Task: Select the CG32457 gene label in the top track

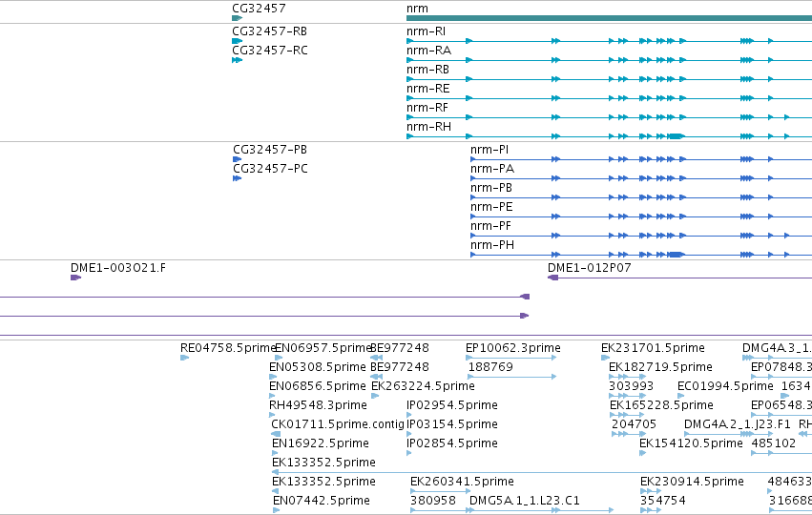Action: (x=259, y=9)
